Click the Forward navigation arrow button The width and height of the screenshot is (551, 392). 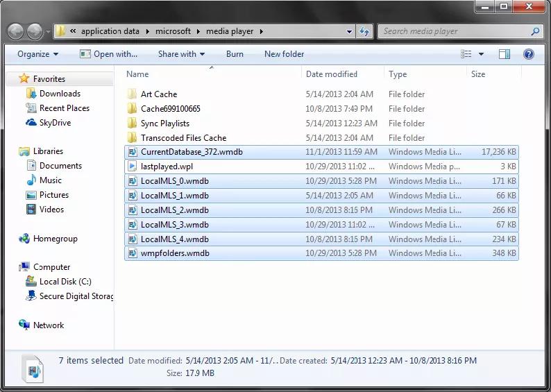(x=35, y=31)
